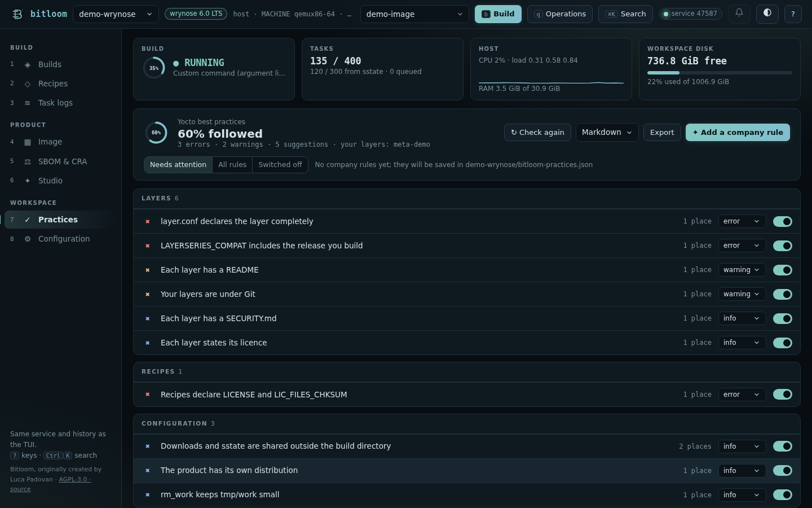Turn off LAYERSERIES_COMPAT rule switch
The height and width of the screenshot is (508, 812).
click(783, 246)
